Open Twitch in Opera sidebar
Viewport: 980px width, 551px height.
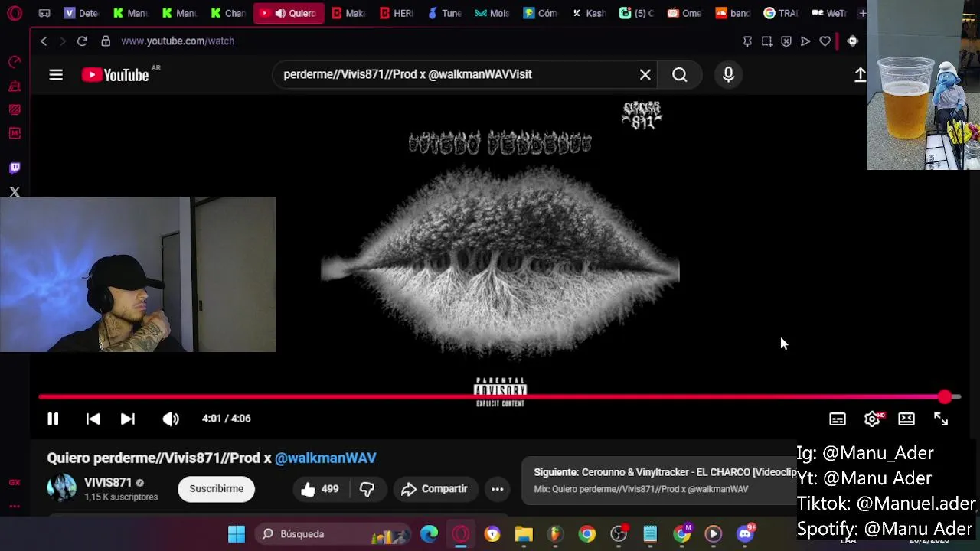coord(15,168)
